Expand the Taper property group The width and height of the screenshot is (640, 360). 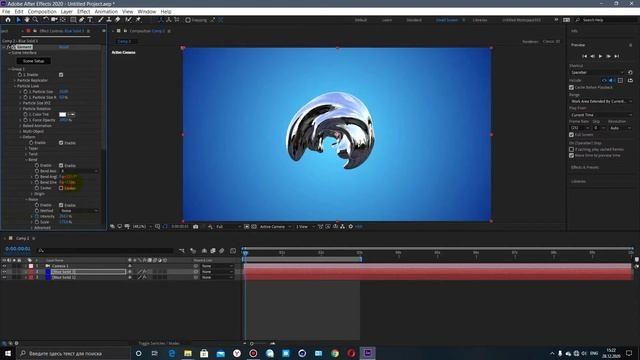[x=27, y=149]
